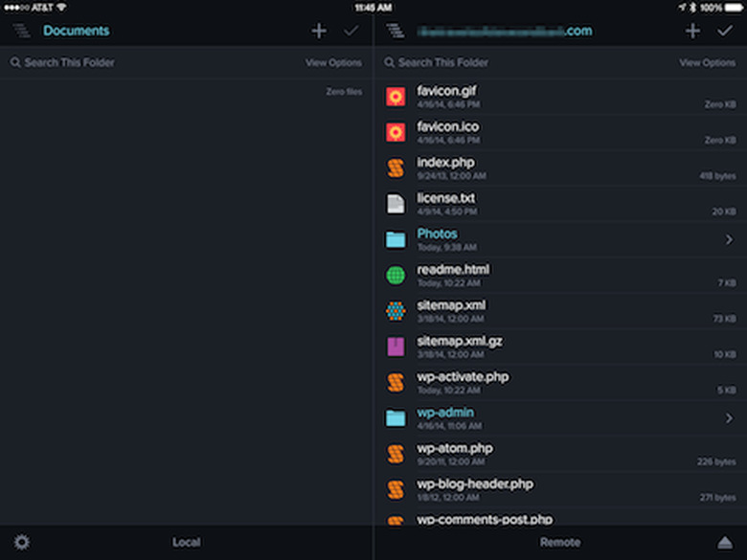
Task: Tap the 73 KB size of sitemap.xml
Action: pos(724,319)
